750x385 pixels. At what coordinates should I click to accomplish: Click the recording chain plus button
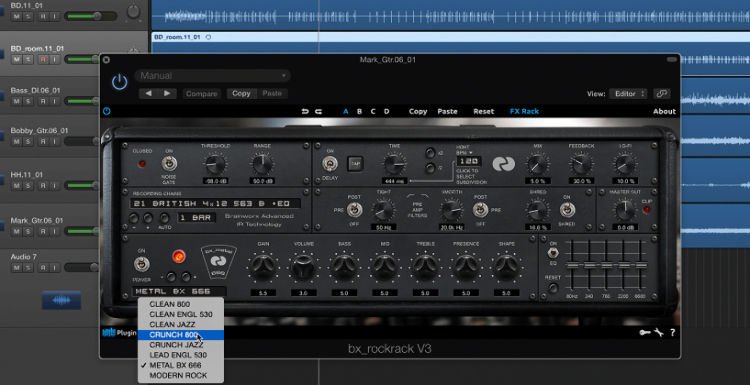pyautogui.click(x=148, y=219)
